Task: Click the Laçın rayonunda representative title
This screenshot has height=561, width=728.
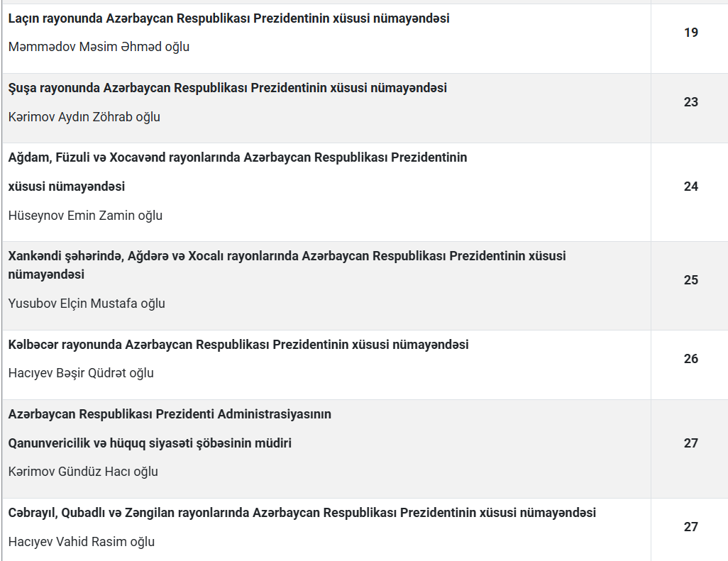Action: coord(228,18)
